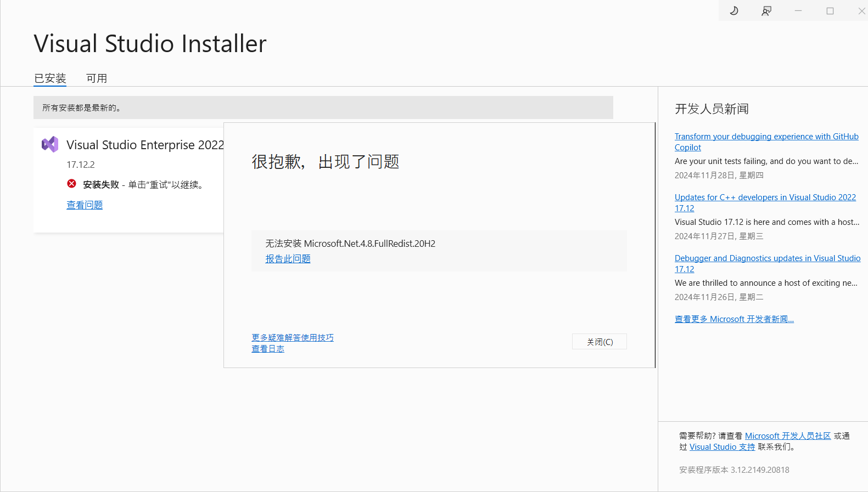Image resolution: width=868 pixels, height=492 pixels.
Task: Click the 安装程序版本 3.12.2149.20818 text
Action: (x=734, y=470)
